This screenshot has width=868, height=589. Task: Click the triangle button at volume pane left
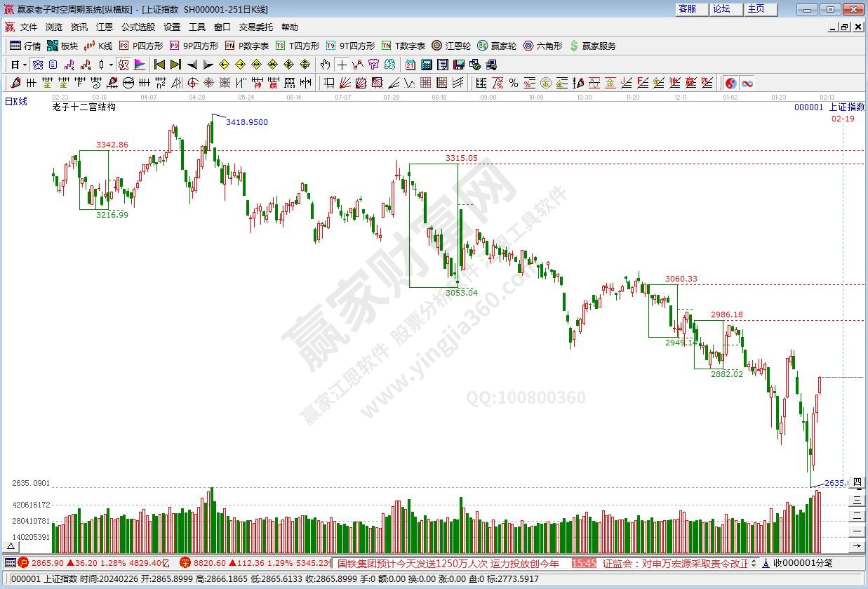click(11, 545)
